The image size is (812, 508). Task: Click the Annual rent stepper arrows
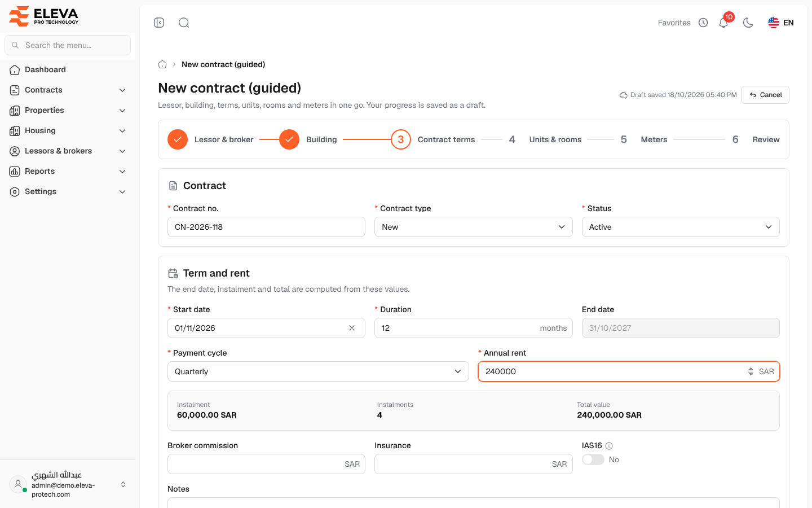coord(751,371)
